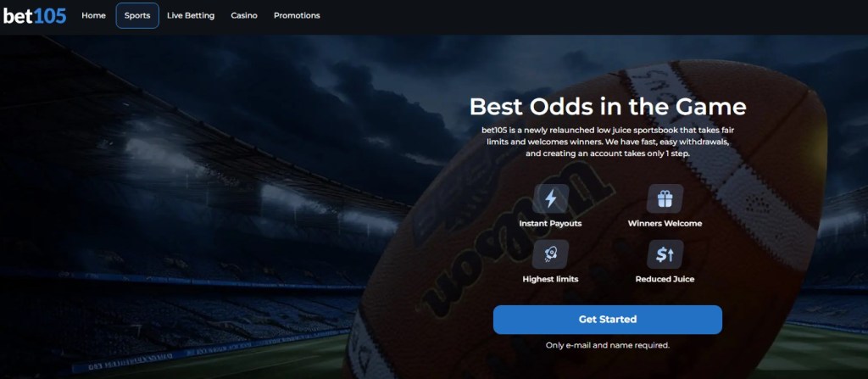
Task: Click the Instant Payouts label
Action: coord(550,224)
